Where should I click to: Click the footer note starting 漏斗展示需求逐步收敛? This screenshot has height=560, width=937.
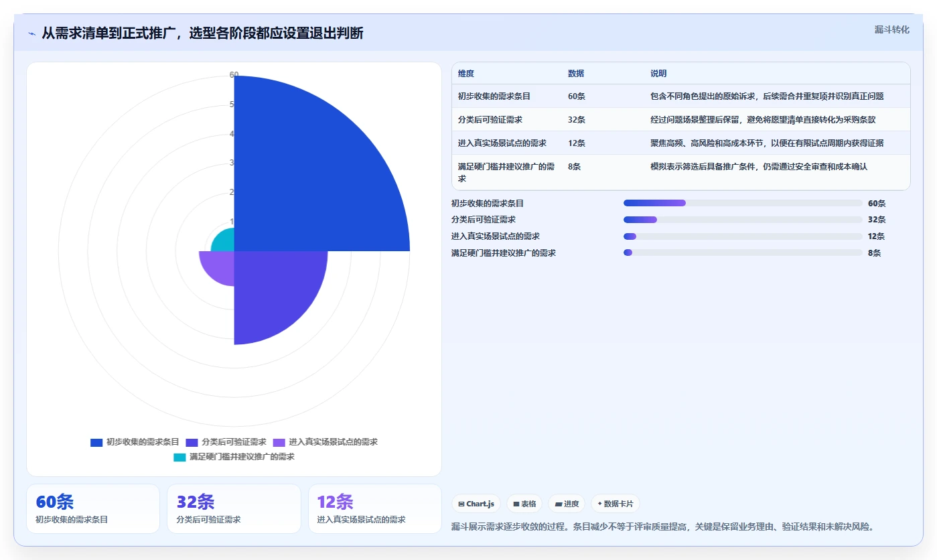pyautogui.click(x=663, y=527)
